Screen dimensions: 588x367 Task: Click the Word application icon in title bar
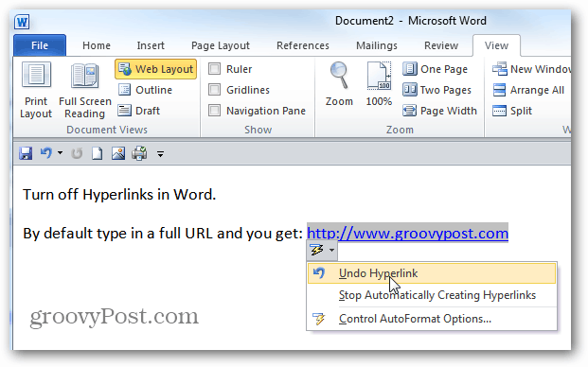(x=22, y=22)
